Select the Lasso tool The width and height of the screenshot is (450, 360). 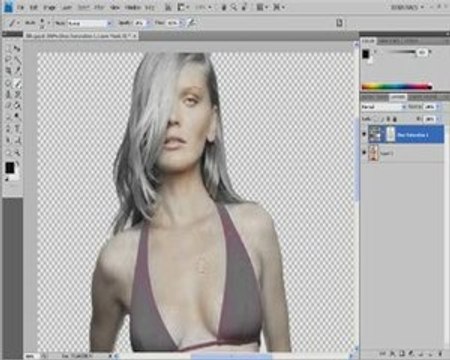(9, 60)
